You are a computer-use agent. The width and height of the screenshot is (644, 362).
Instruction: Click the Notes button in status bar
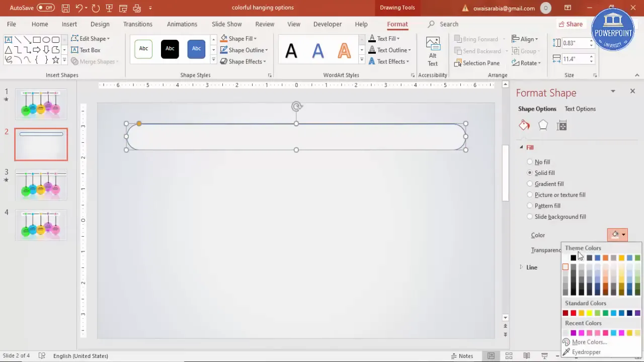click(x=462, y=356)
